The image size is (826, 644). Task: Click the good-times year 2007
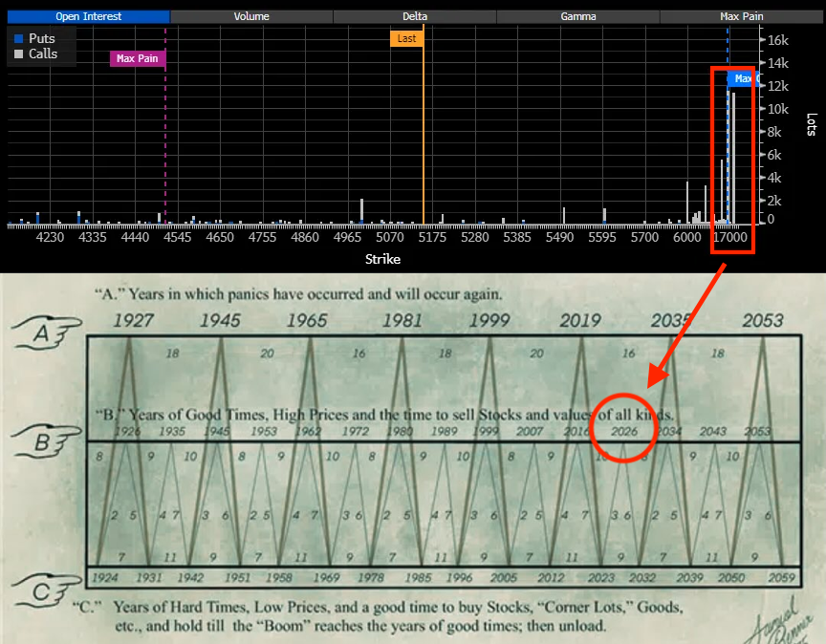tap(530, 431)
